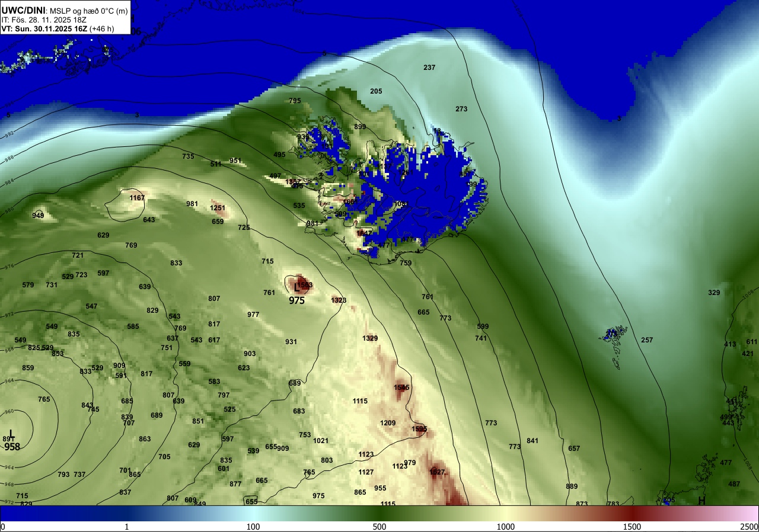Click the 599 height value
This screenshot has width=759, height=532.
[x=483, y=326]
